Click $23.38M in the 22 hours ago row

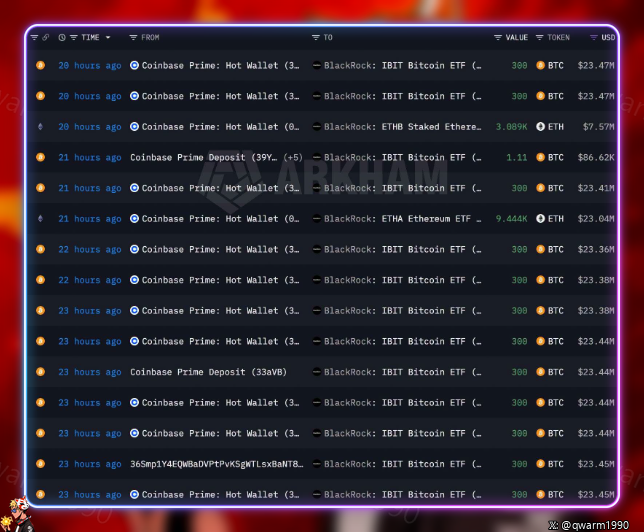click(596, 280)
